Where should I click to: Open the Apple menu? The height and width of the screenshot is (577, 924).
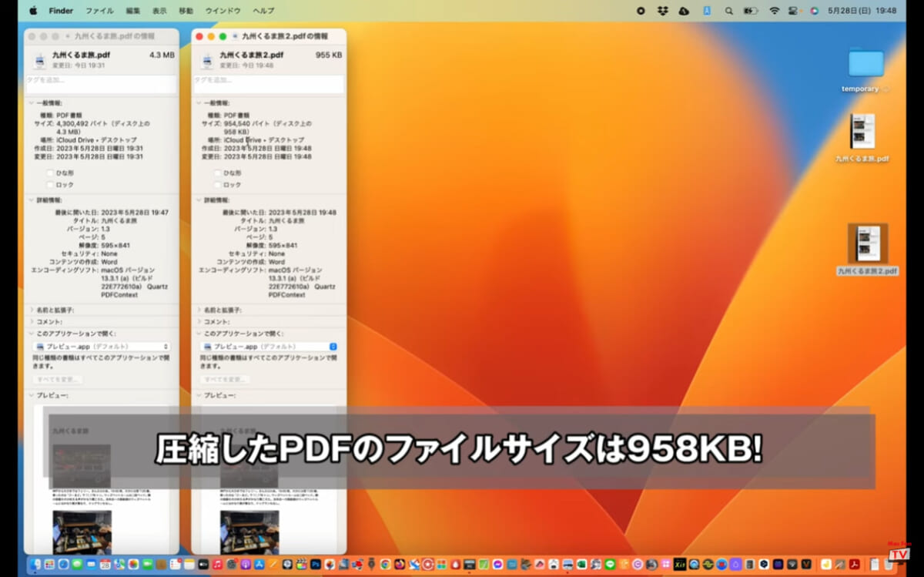pyautogui.click(x=33, y=11)
